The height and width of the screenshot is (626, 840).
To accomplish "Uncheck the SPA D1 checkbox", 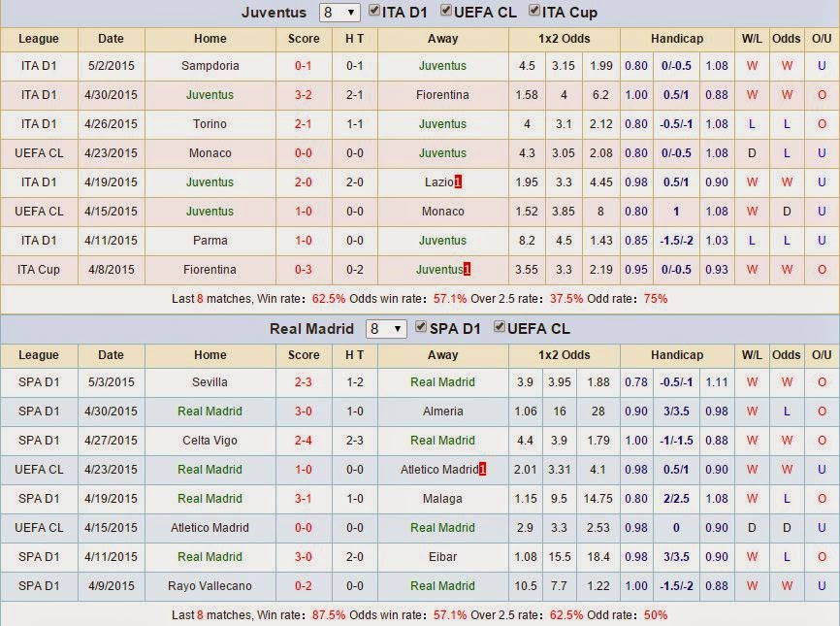I will coord(421,327).
